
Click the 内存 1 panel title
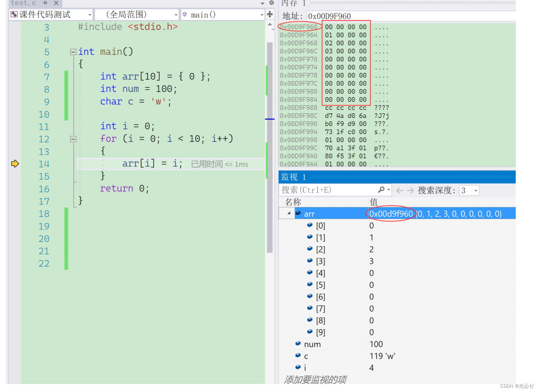pos(294,3)
